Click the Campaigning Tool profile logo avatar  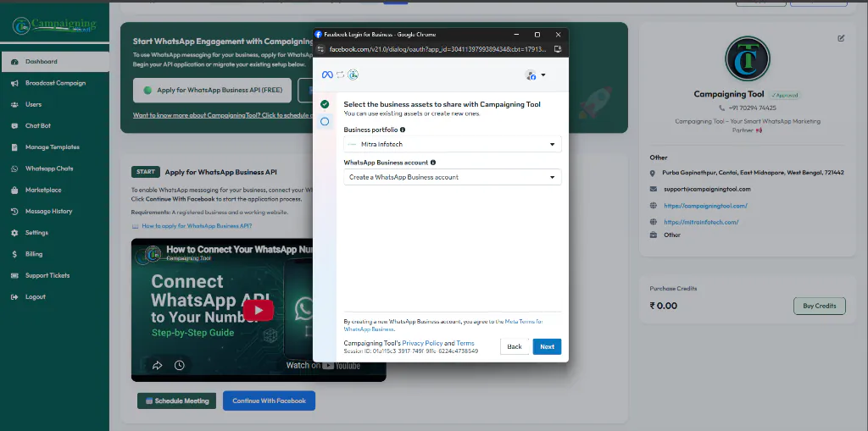748,58
